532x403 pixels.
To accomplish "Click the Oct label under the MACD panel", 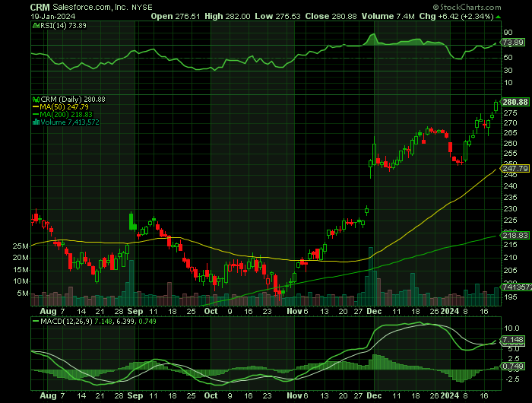I will [211, 395].
